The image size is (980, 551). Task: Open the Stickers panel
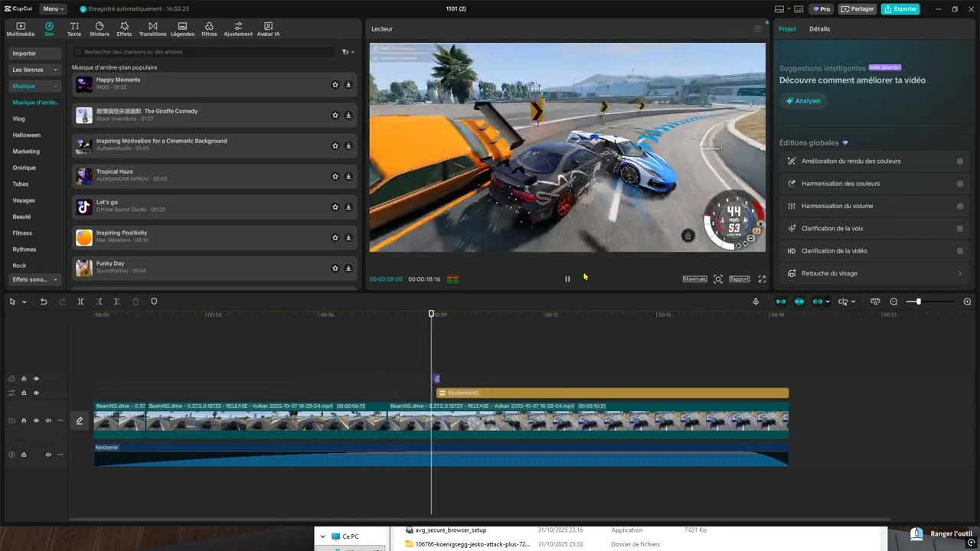(100, 29)
